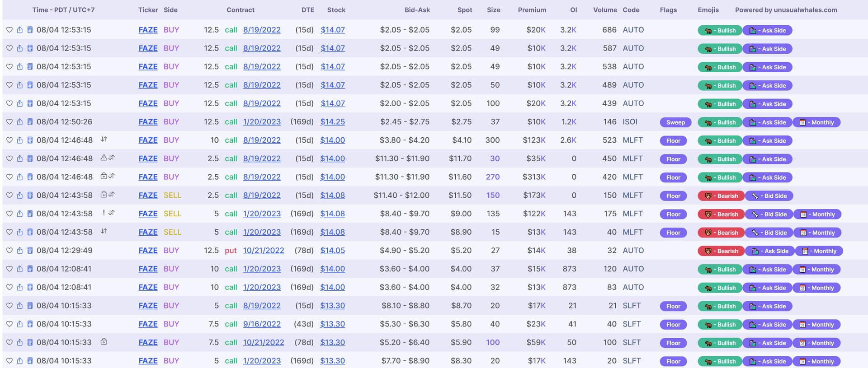Open calculator icon on the $123K premium row
868x368 pixels.
[30, 140]
